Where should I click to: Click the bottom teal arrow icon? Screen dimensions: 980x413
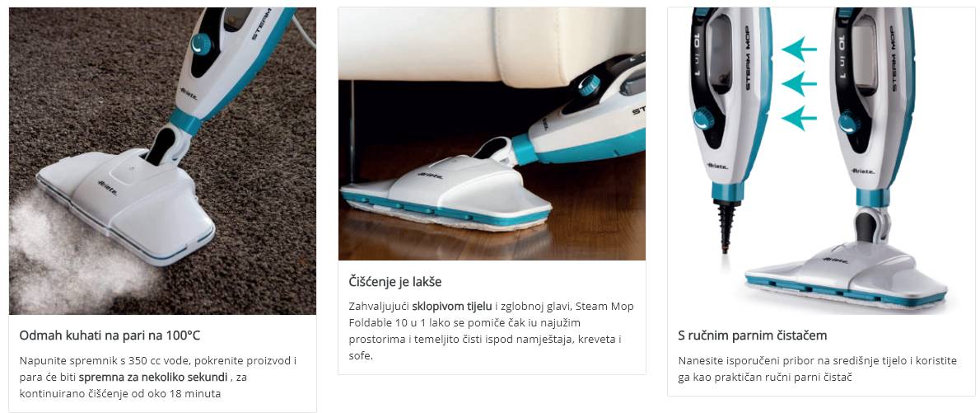(800, 118)
